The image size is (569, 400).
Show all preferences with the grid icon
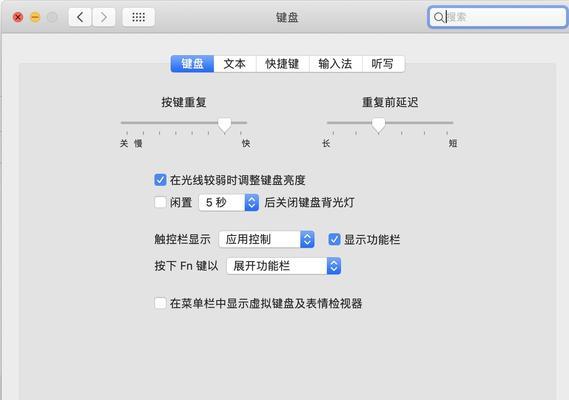tap(139, 17)
